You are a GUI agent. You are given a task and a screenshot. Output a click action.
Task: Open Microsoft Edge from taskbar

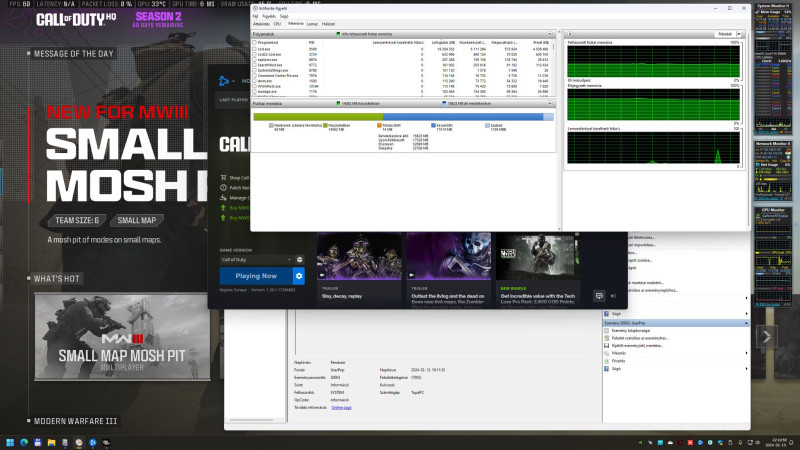[x=23, y=443]
